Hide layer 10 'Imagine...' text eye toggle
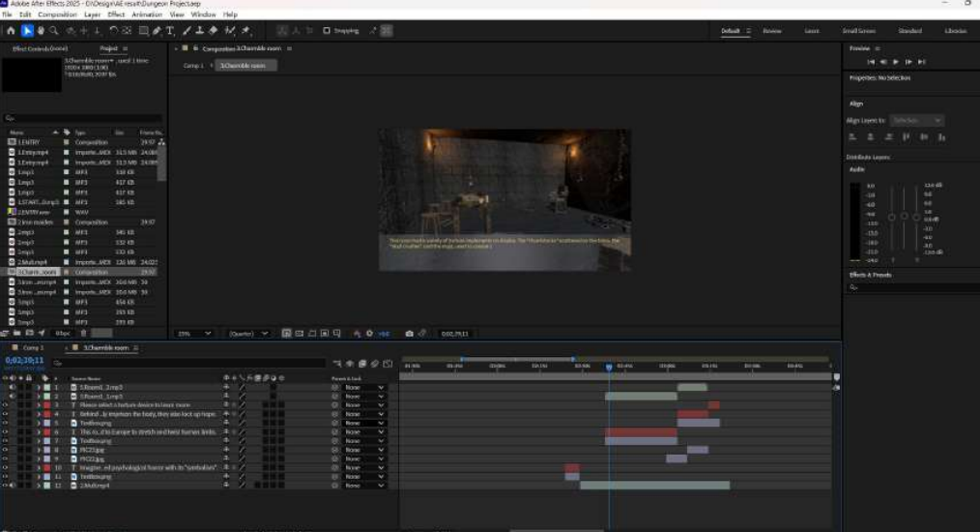980x532 pixels. 5,467
